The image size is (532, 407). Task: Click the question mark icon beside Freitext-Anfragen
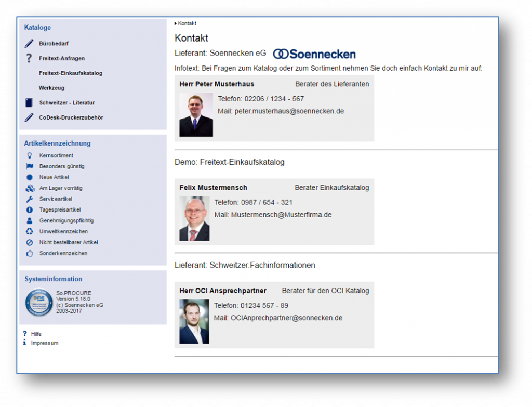[x=29, y=58]
